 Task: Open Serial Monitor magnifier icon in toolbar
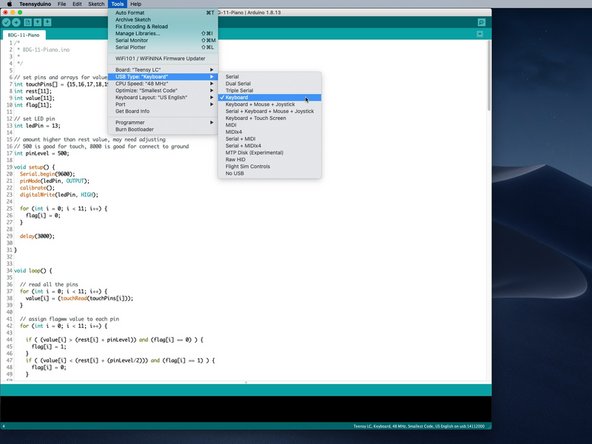tap(481, 22)
